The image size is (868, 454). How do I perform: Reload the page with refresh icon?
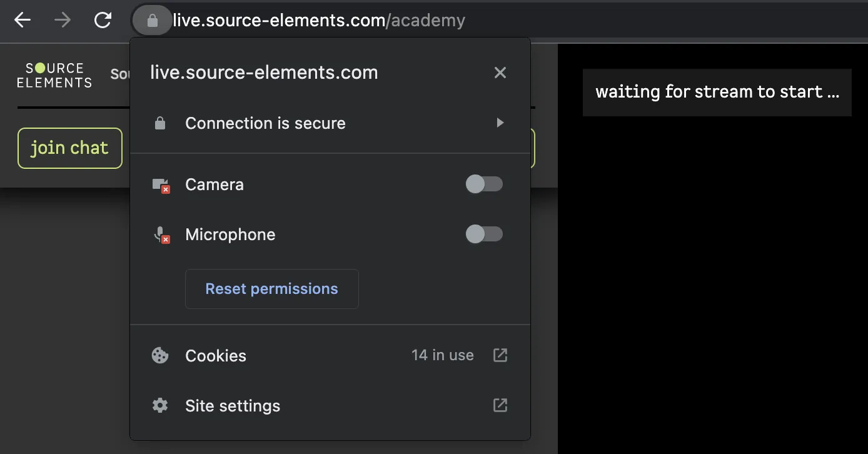pyautogui.click(x=103, y=21)
